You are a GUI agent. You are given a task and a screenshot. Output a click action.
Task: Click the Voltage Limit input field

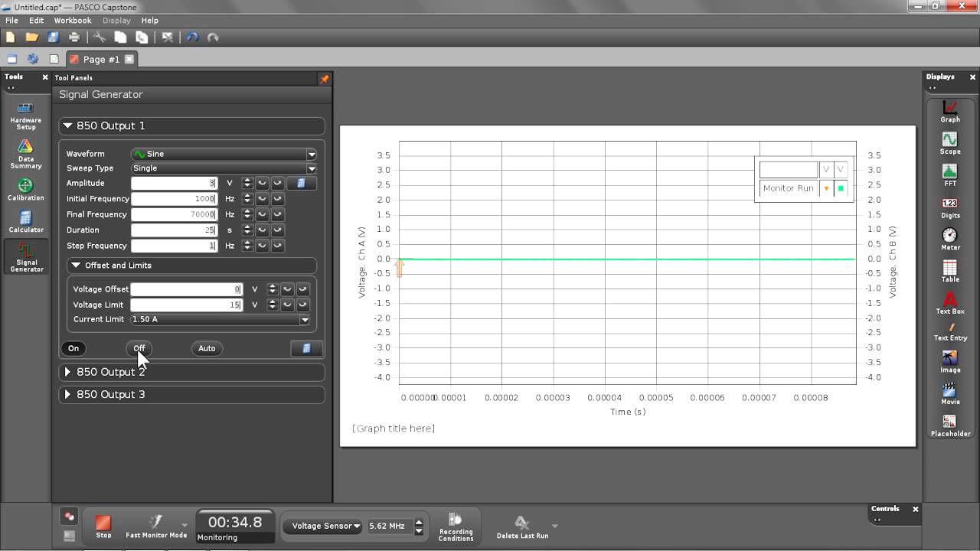(x=187, y=305)
